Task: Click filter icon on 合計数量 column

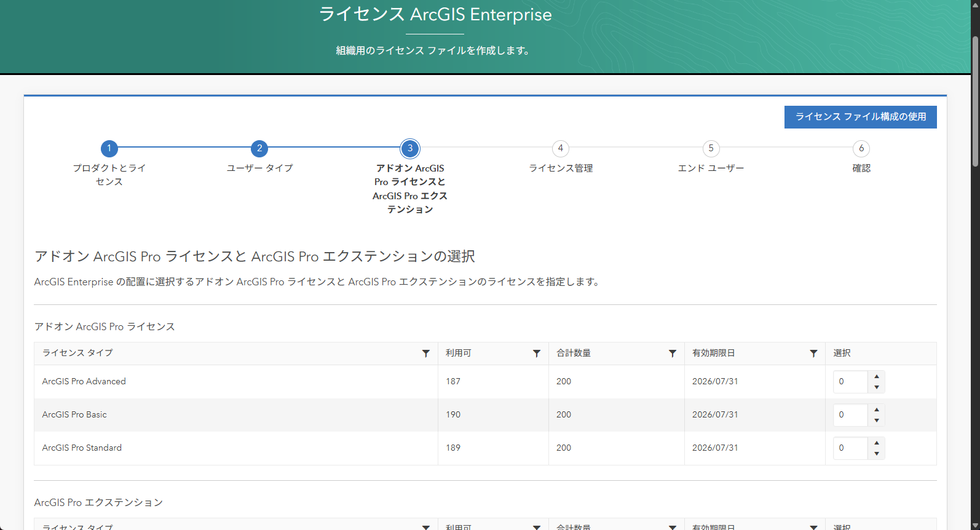Action: [672, 354]
